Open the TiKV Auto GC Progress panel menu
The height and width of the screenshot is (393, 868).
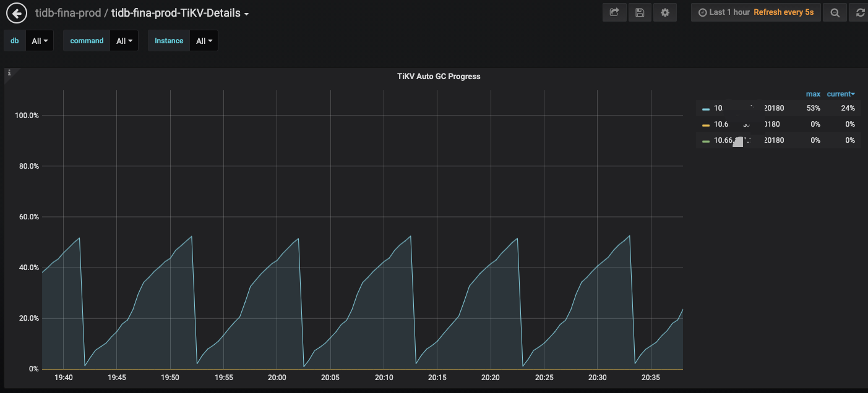point(438,77)
